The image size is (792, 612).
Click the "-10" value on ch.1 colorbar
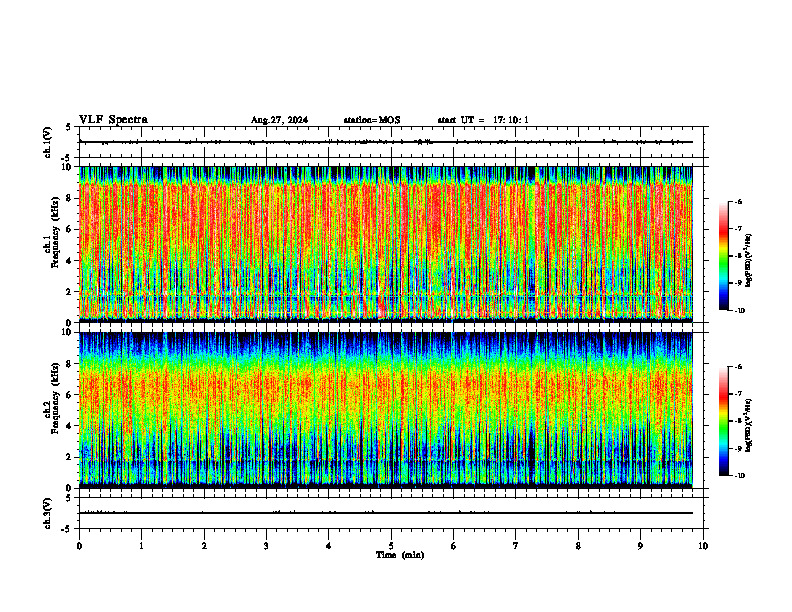coord(740,311)
